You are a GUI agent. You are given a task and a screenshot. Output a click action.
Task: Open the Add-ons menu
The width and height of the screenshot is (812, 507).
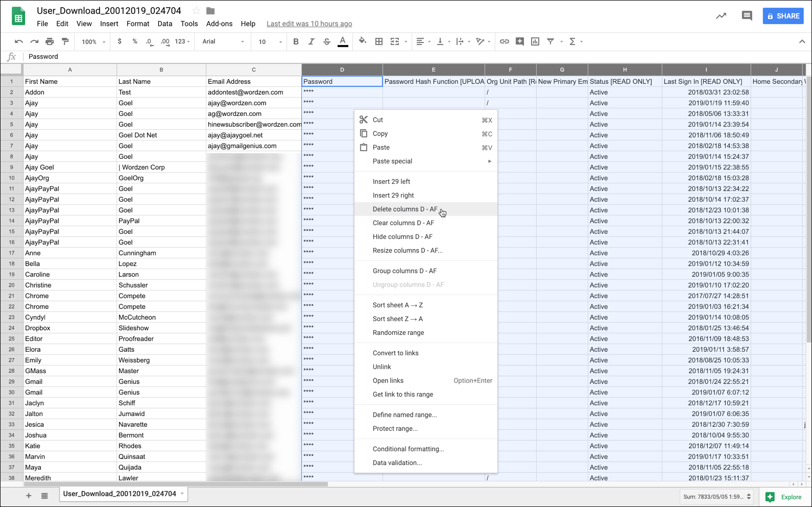tap(219, 24)
